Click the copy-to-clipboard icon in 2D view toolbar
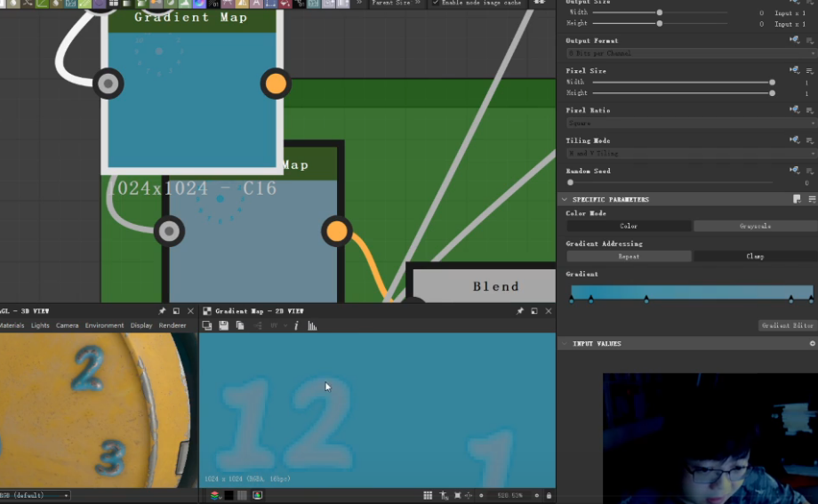 240,325
